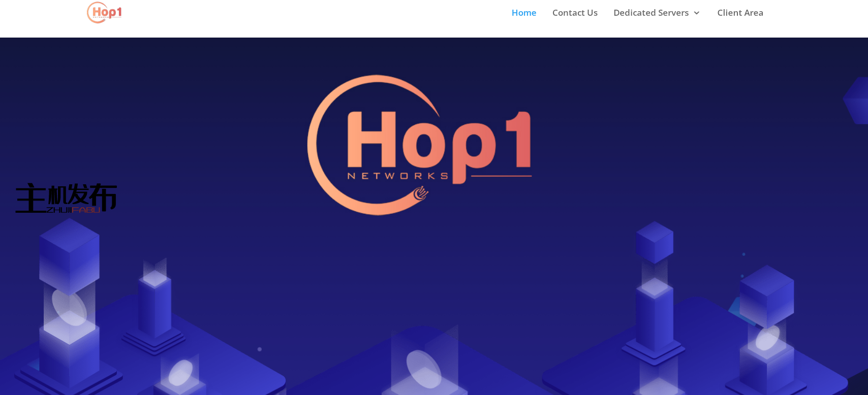Select the Dedicated Servers menu label
This screenshot has height=395, width=868.
coord(651,13)
